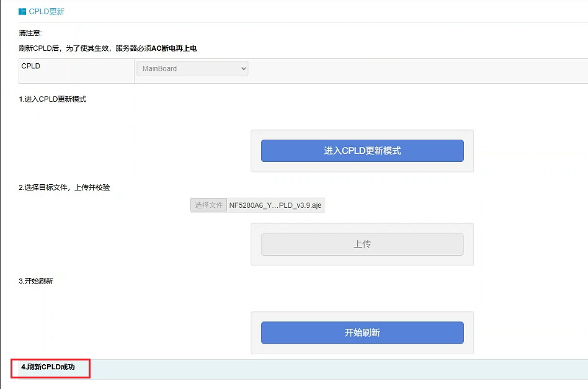This screenshot has height=389, width=588.
Task: Click the CPLD更新 header grid icon
Action: [22, 11]
